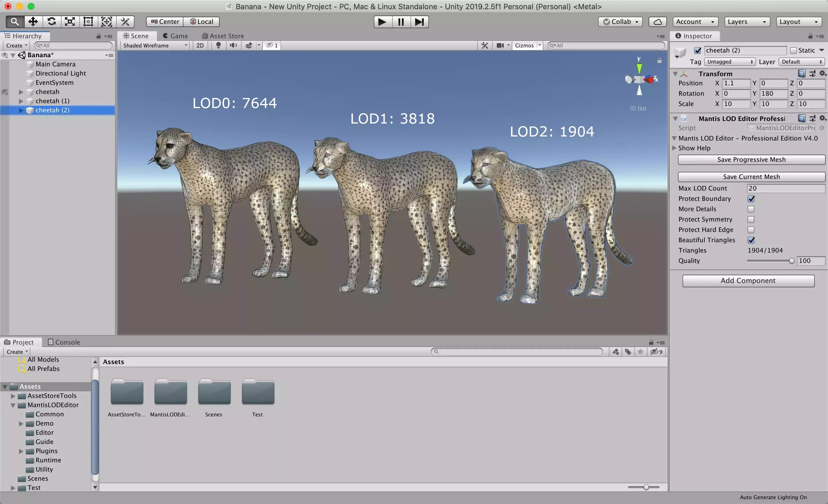Click the Add Component button

coord(748,281)
